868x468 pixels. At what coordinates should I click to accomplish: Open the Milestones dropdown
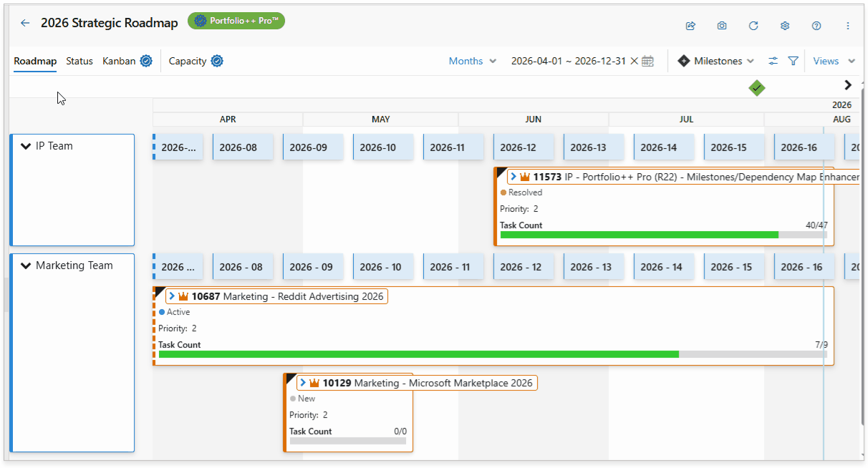(x=716, y=61)
